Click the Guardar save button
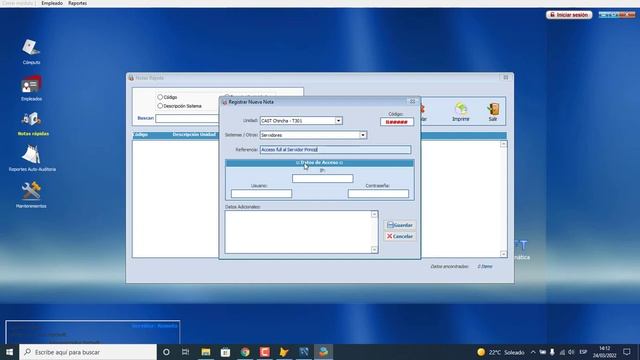640x360 pixels. pos(400,225)
